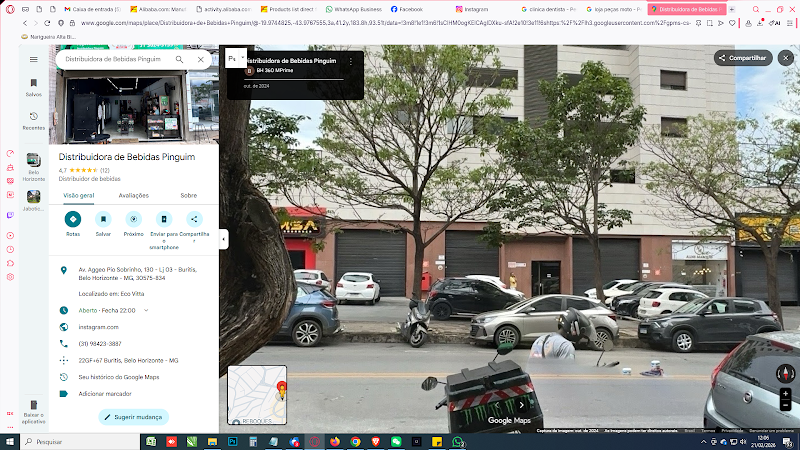The height and width of the screenshot is (450, 800).
Task: Open the hamburger menu in Maps
Action: 34,60
